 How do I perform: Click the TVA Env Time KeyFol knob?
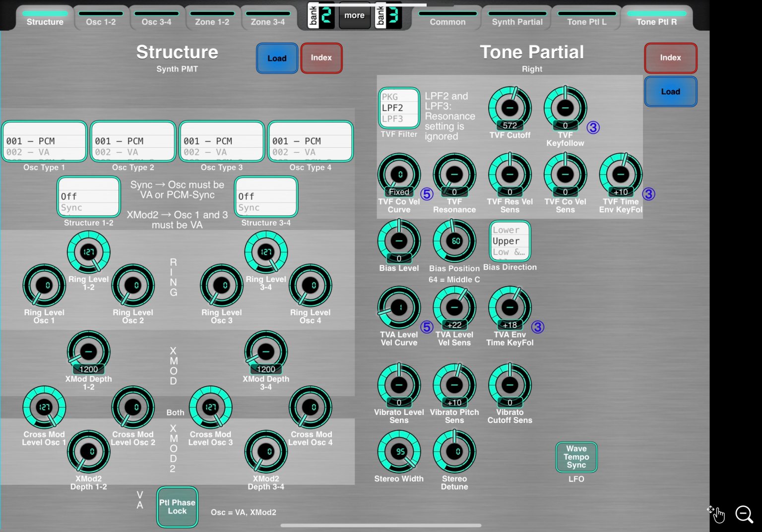(x=510, y=307)
